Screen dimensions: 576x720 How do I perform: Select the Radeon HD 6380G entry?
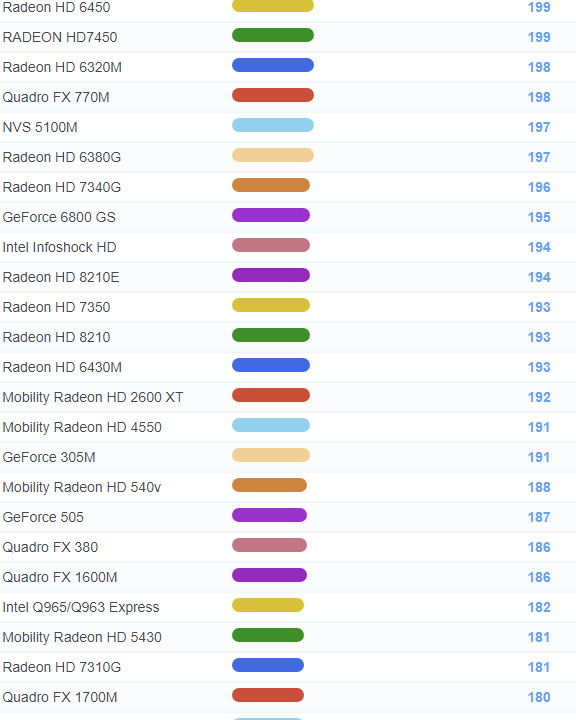coord(62,157)
